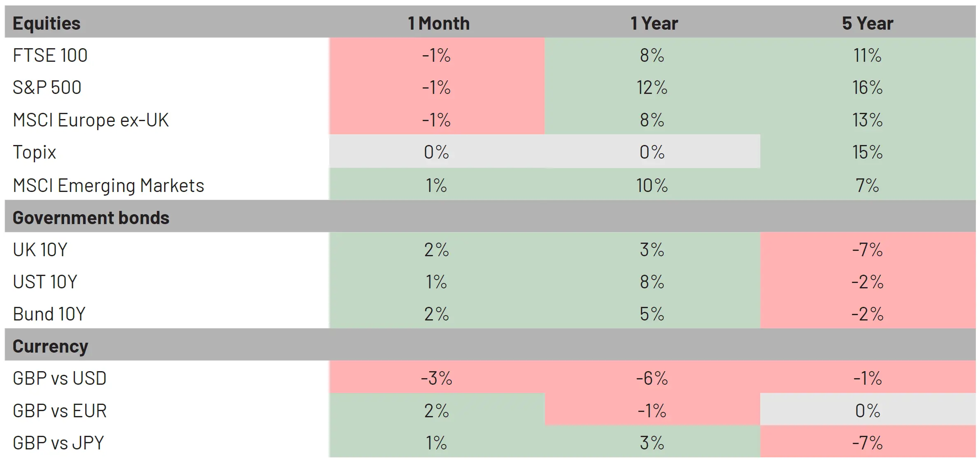The image size is (980, 463).
Task: Click the UST 10Y row label
Action: point(45,282)
